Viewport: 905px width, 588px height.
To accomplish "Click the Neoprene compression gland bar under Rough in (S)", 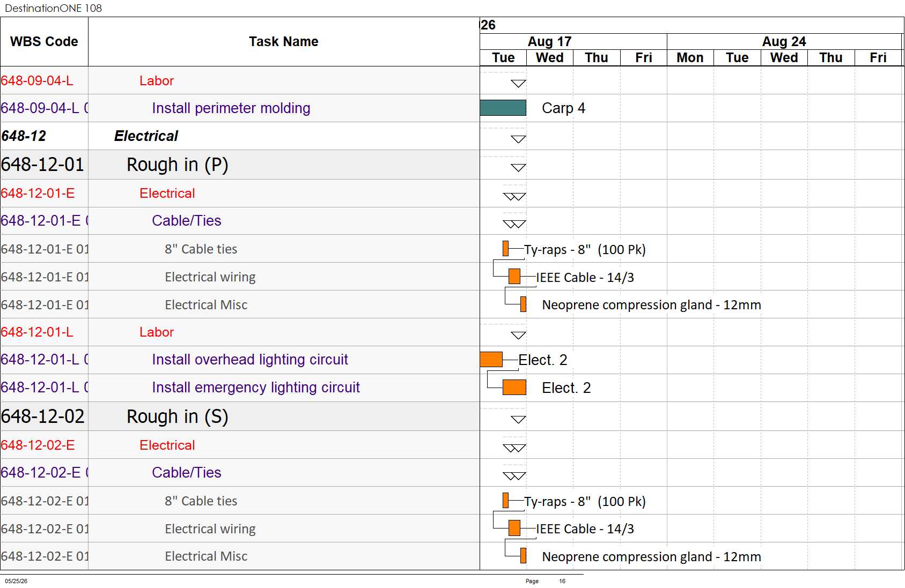I will pos(523,556).
